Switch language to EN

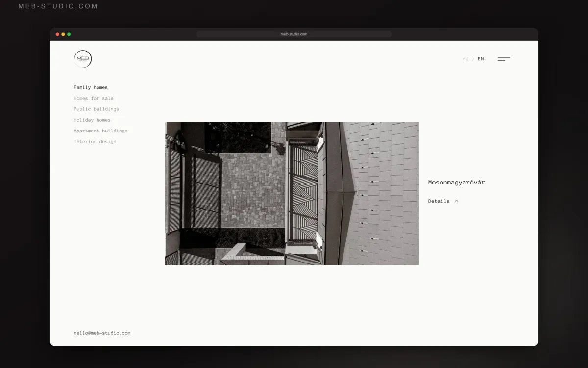pos(481,59)
